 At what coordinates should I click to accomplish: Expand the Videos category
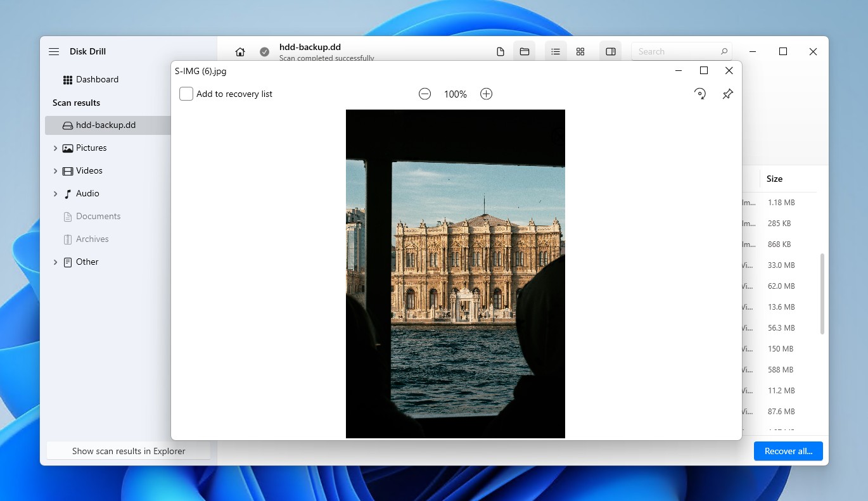(x=56, y=170)
